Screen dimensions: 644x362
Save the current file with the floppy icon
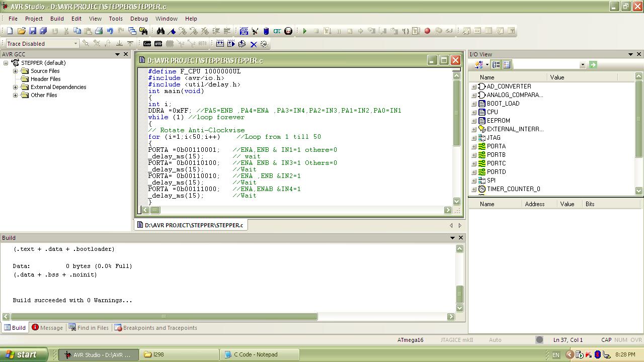33,31
